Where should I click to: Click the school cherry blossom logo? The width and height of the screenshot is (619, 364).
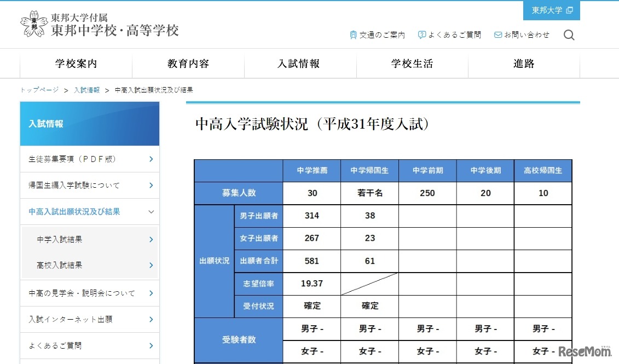pyautogui.click(x=34, y=24)
